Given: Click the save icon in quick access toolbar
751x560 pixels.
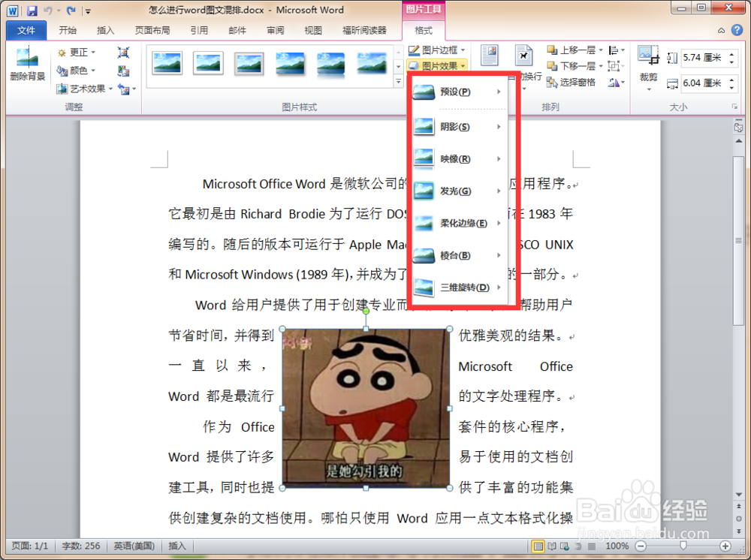Looking at the screenshot, I should click(x=32, y=10).
